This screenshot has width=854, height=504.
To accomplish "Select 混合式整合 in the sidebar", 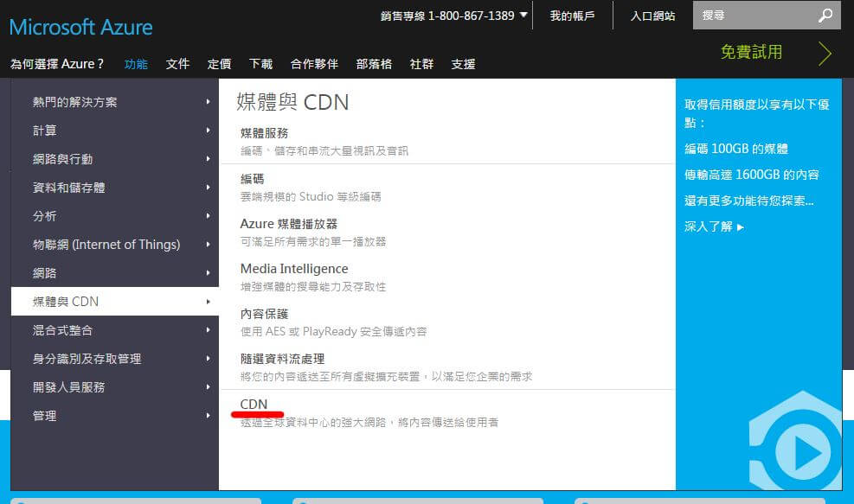I will (62, 330).
